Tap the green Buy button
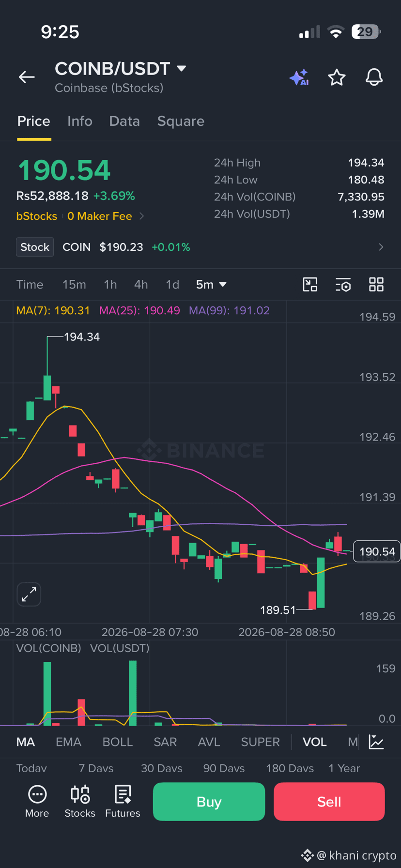The height and width of the screenshot is (868, 401). tap(209, 802)
